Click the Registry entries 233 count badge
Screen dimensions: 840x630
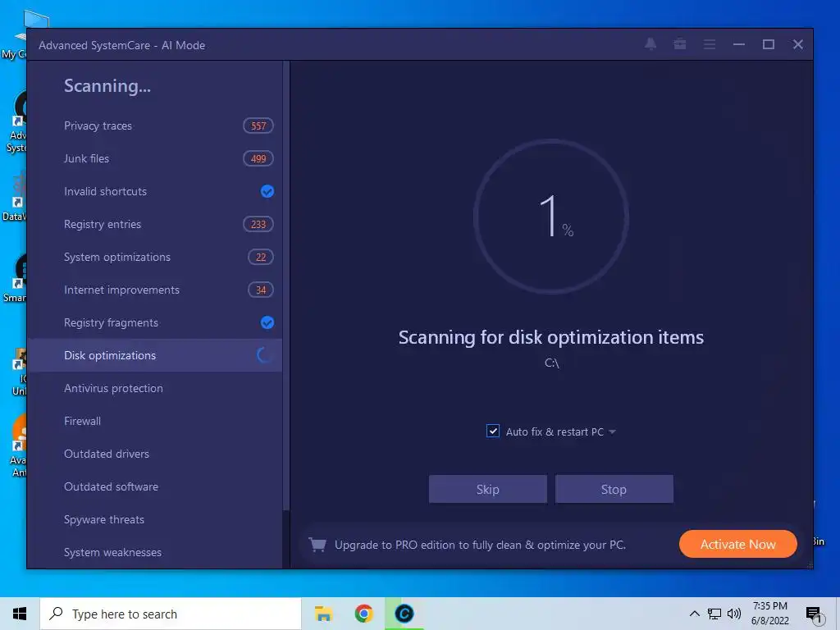pos(258,224)
